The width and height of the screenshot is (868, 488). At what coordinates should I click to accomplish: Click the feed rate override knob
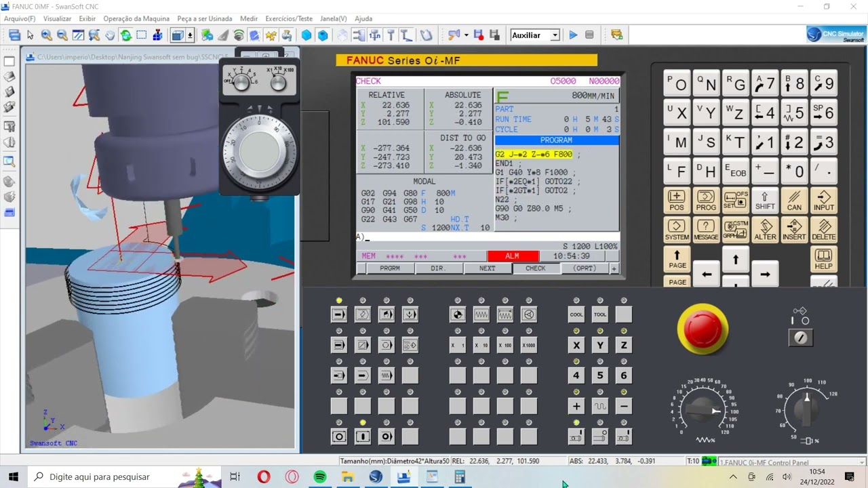703,410
